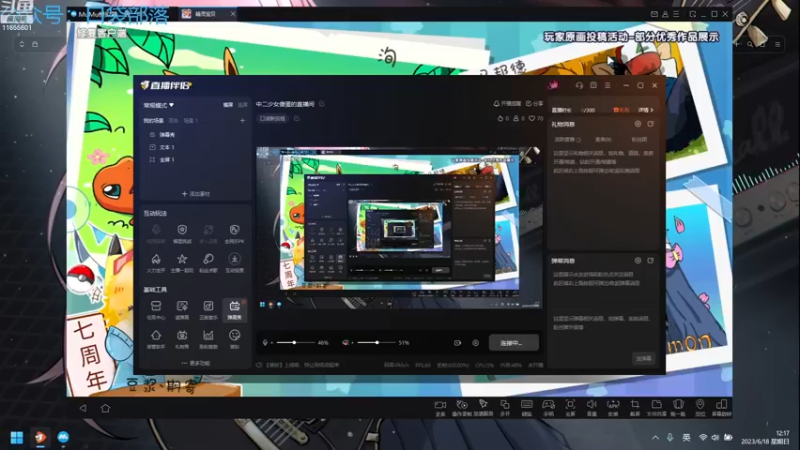Expand the 常规模式 mode dropdown
Viewport: 800px width, 450px height.
159,105
